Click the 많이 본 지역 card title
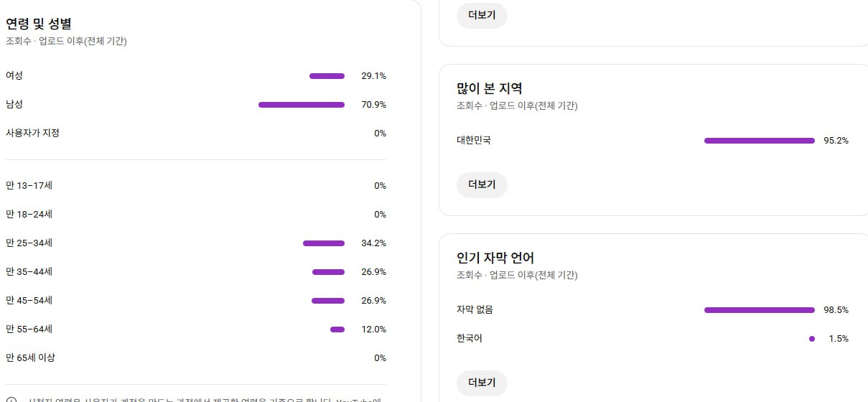868x402 pixels. [489, 88]
